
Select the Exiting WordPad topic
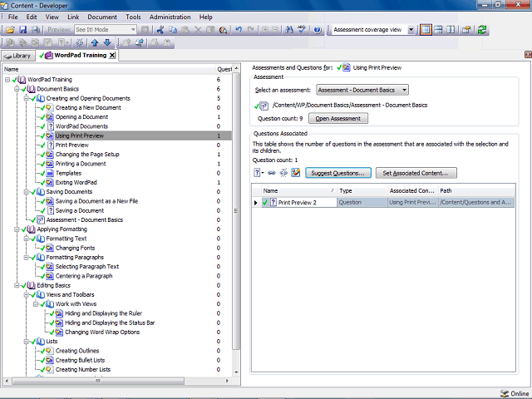76,183
